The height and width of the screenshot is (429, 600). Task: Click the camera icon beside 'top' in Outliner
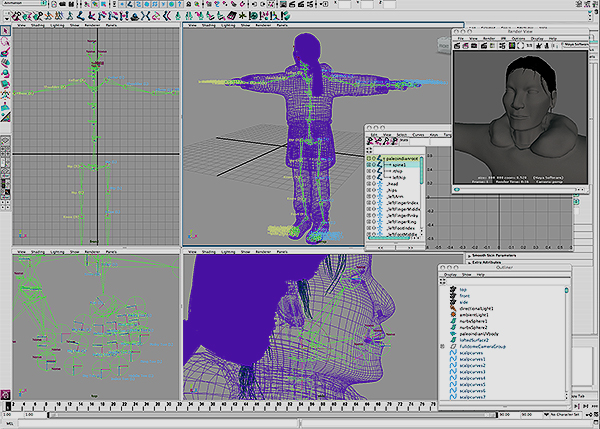(x=453, y=289)
